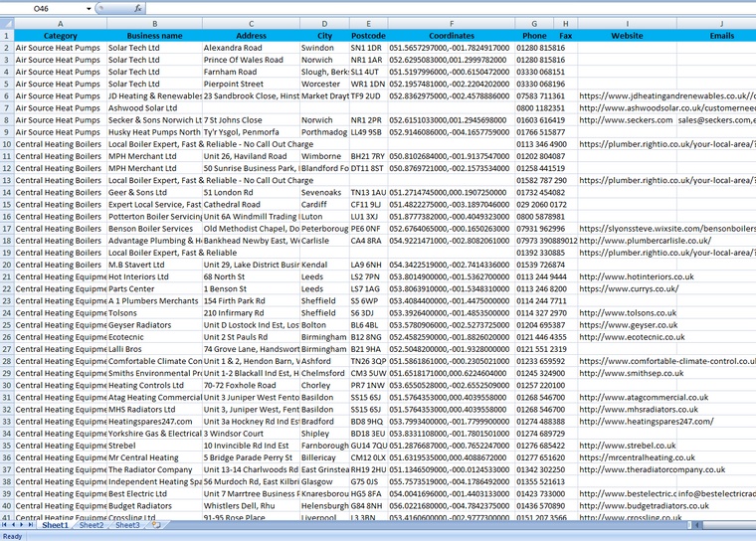Switch to the Sheet3 tab

[x=127, y=525]
